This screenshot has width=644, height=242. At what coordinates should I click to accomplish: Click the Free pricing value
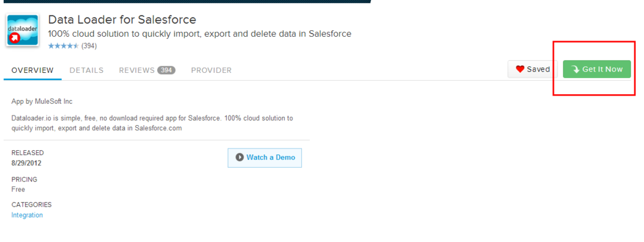(x=18, y=189)
